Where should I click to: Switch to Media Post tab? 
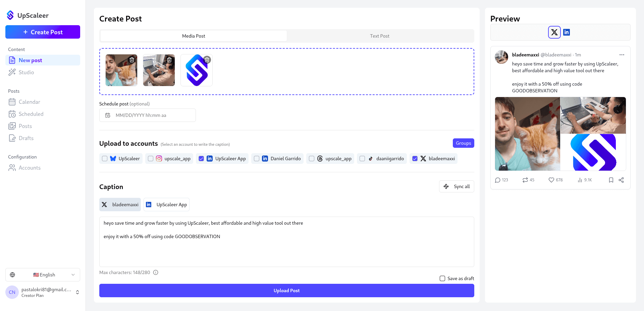tap(194, 36)
